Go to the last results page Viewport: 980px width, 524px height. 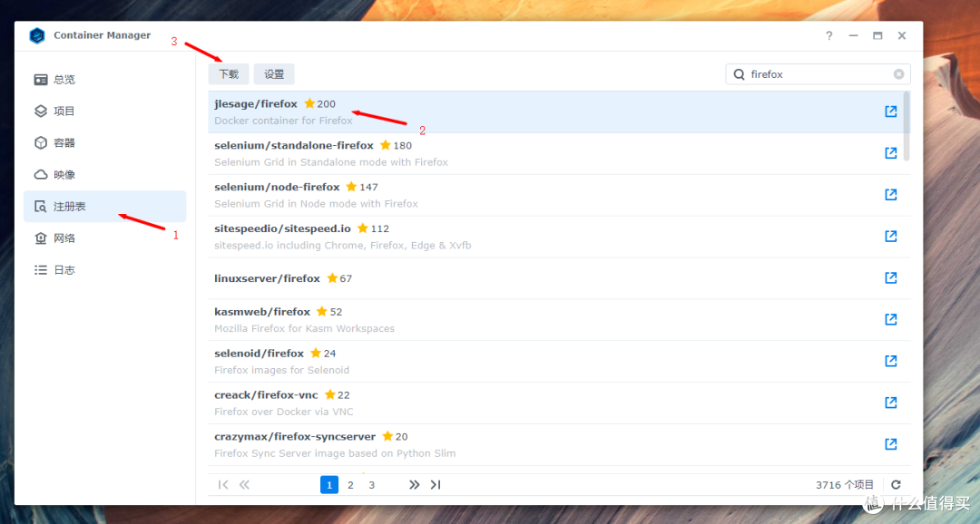pos(435,484)
